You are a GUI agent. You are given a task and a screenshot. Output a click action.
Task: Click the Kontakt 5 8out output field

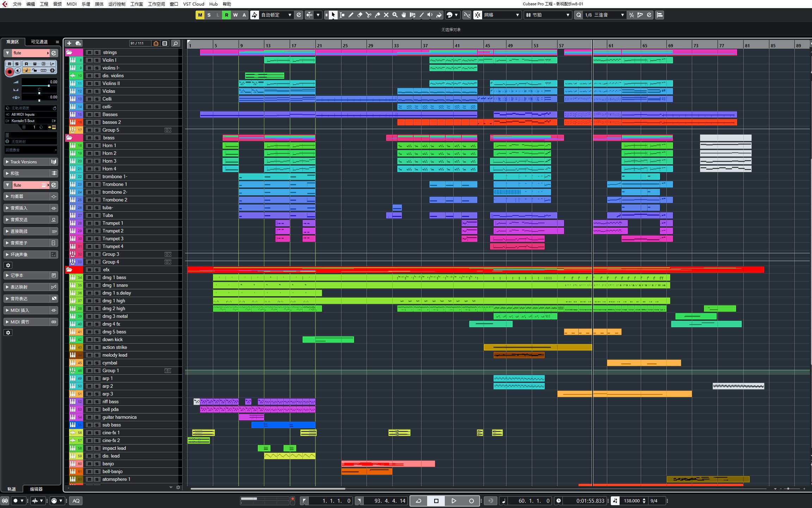click(x=31, y=121)
